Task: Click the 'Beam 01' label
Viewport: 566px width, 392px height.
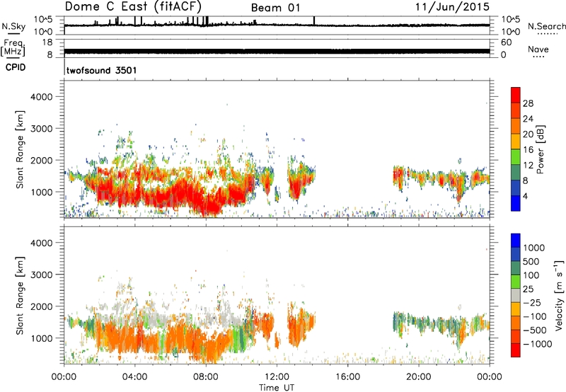Action: [275, 8]
